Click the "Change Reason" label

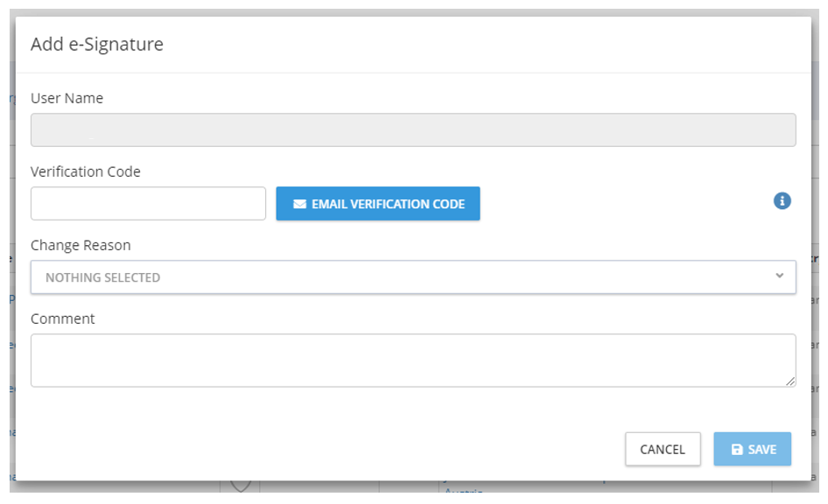[81, 245]
